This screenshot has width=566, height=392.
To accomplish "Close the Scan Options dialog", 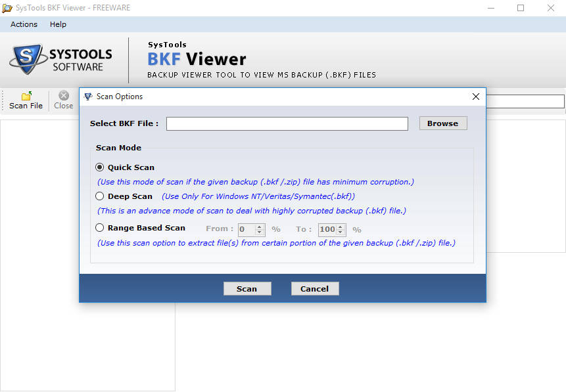I will coord(476,97).
